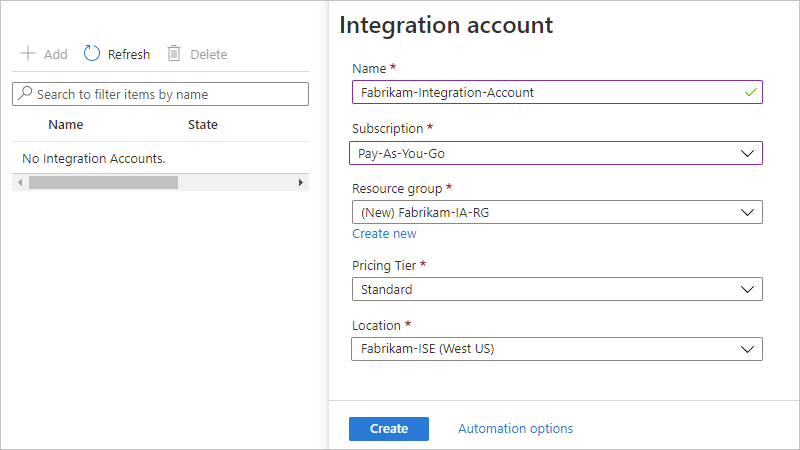Click the Create new resource group link
Viewport: 800px width, 450px height.
[384, 234]
